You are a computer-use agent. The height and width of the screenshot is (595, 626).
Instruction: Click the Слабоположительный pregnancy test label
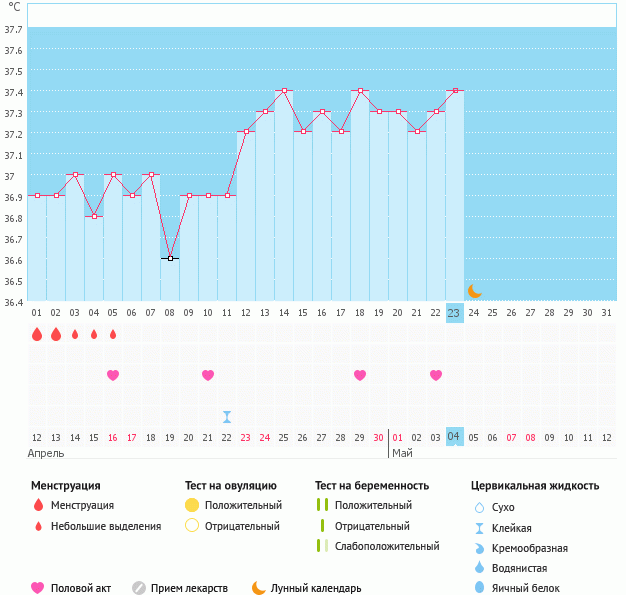click(x=387, y=546)
